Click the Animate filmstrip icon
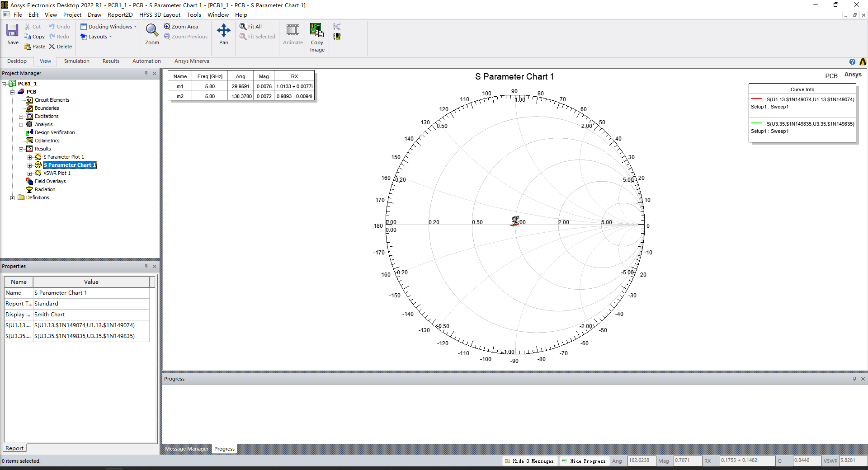 (293, 30)
